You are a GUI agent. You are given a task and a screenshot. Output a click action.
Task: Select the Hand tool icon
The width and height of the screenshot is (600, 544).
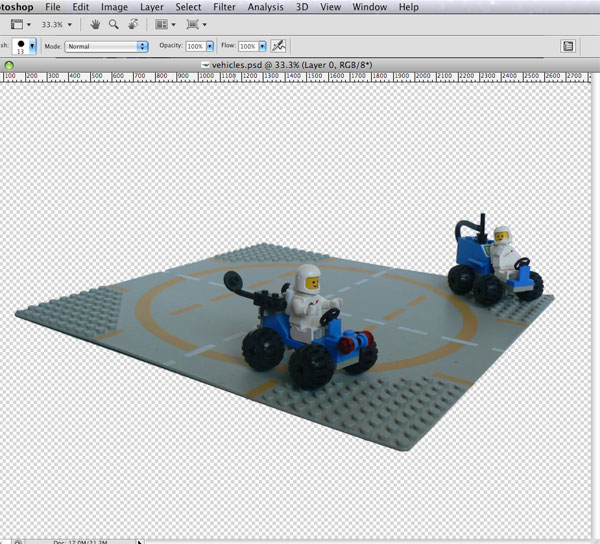coord(95,24)
